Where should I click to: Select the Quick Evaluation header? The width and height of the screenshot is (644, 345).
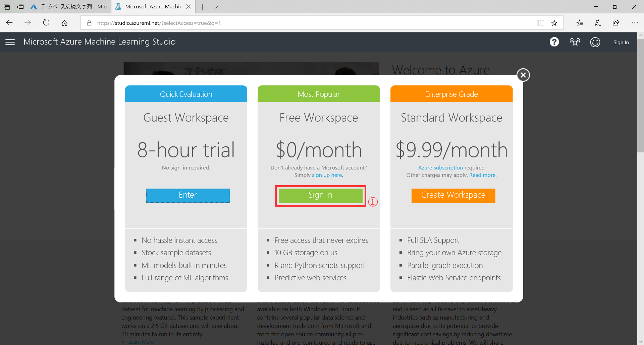(186, 94)
